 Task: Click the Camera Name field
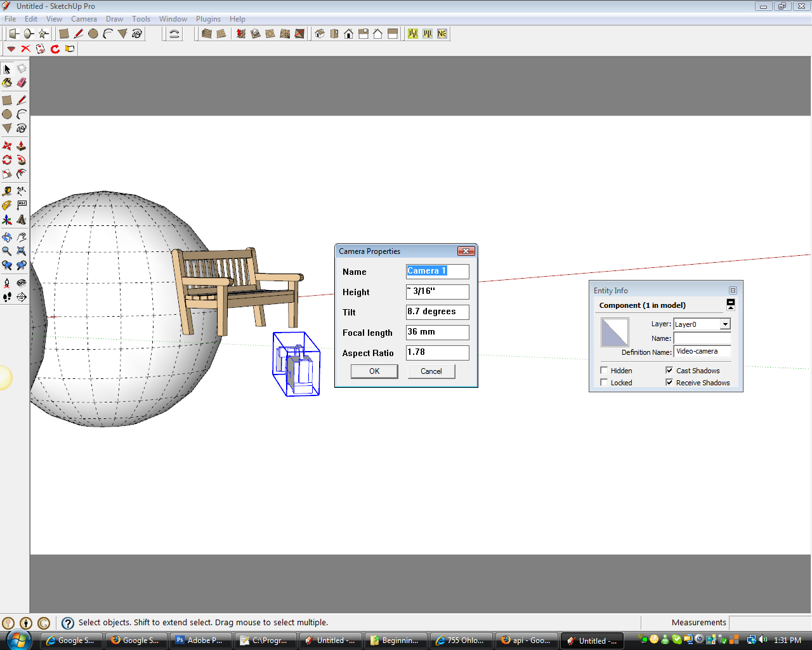(438, 271)
